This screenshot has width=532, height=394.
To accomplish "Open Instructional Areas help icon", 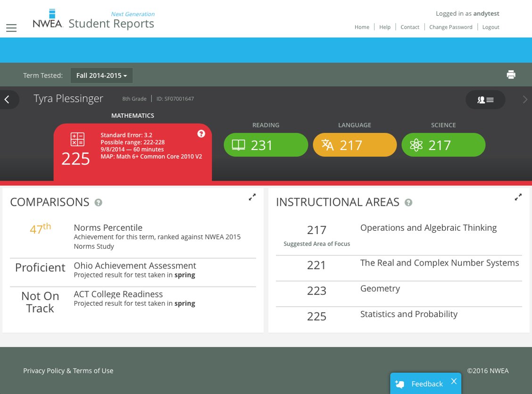I will (408, 202).
